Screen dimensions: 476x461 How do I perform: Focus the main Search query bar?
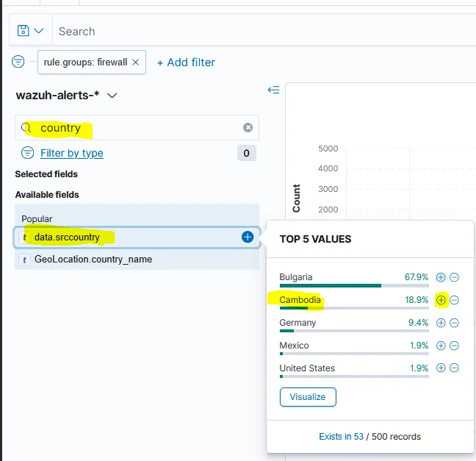coord(264,32)
